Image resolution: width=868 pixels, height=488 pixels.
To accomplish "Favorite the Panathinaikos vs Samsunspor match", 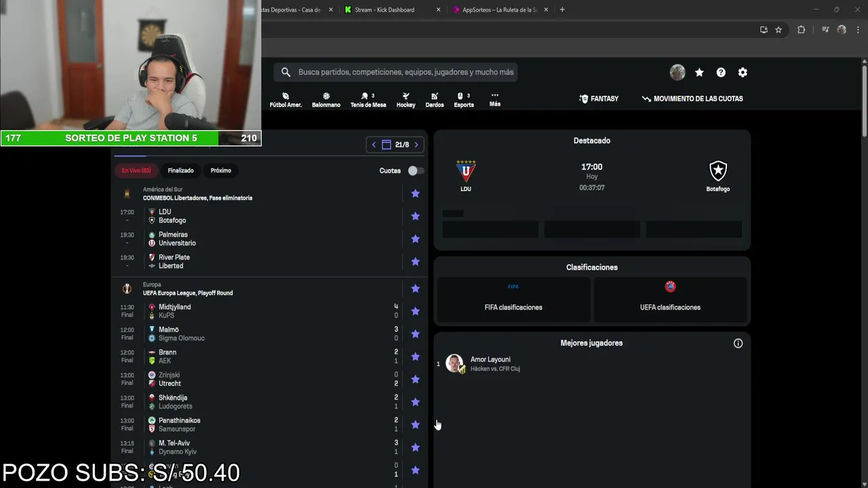I will [x=415, y=425].
